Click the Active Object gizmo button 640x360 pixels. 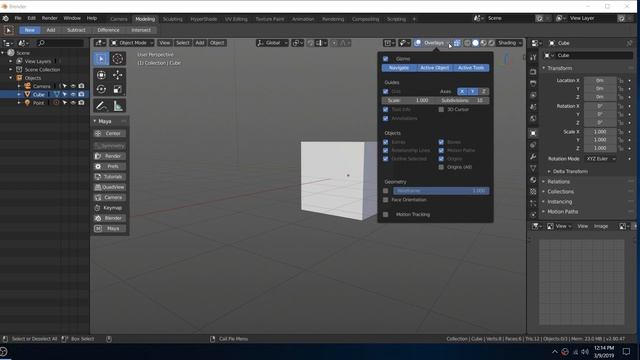pos(434,68)
